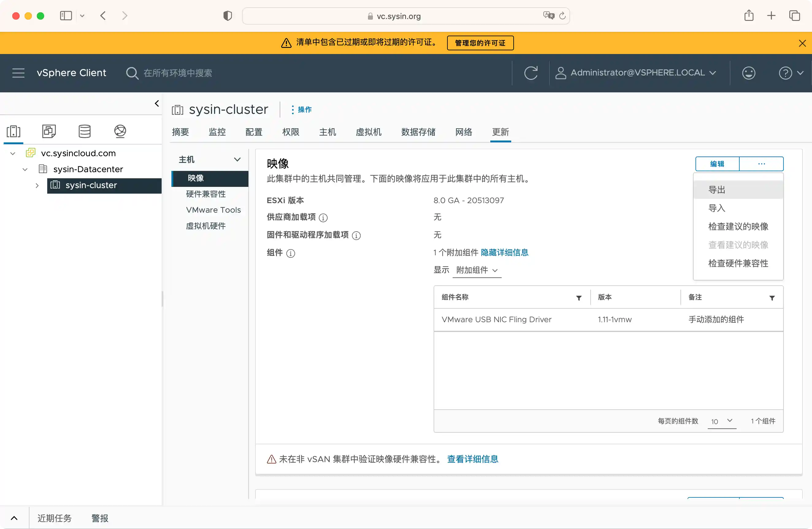
Task: Expand the sysin-cluster tree node
Action: pos(37,186)
